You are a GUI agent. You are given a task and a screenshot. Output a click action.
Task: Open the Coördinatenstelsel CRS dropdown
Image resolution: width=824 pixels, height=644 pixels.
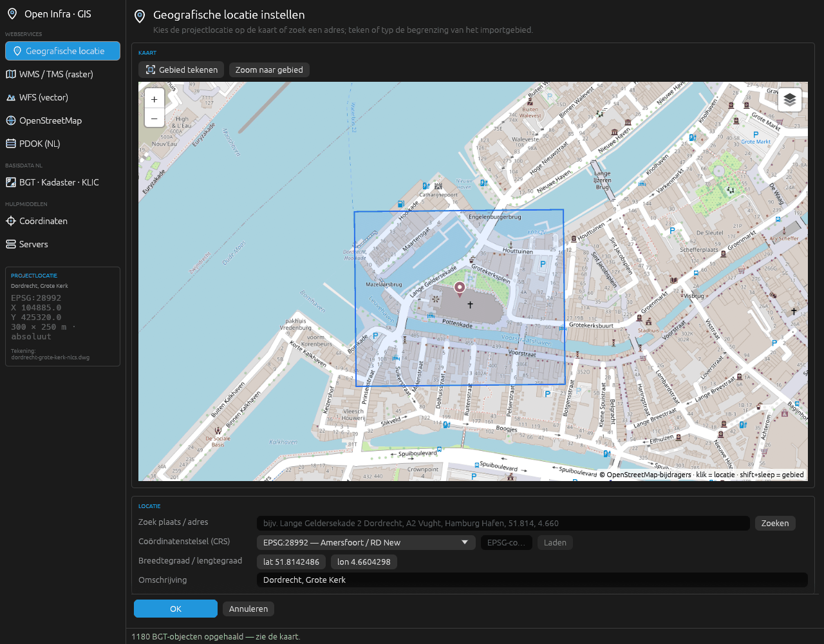point(366,543)
